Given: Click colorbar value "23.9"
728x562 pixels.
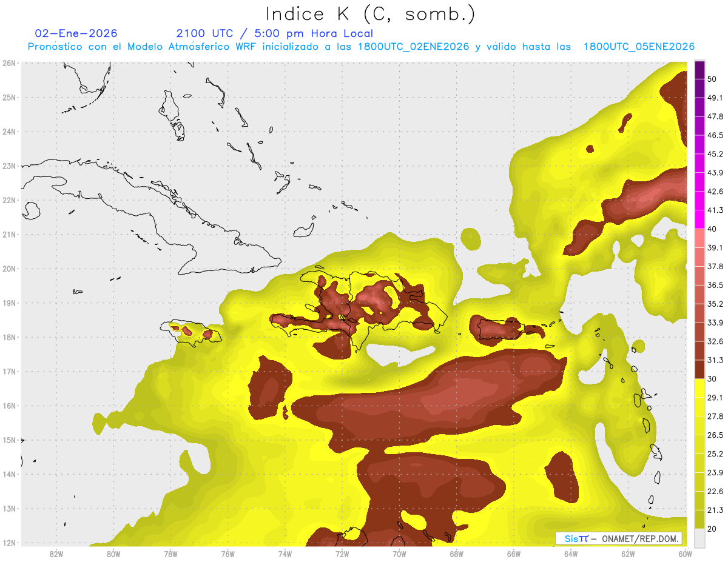Looking at the screenshot, I should (715, 473).
